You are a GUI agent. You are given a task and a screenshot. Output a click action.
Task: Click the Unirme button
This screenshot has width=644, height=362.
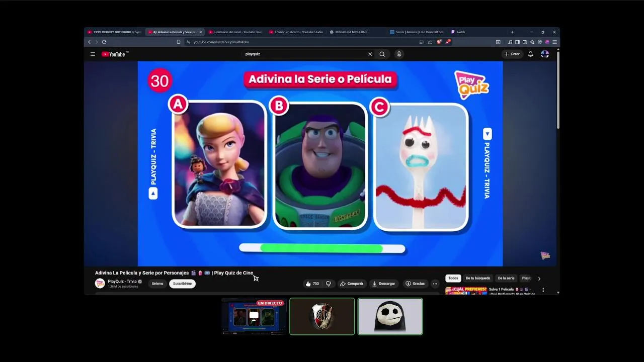click(x=157, y=284)
